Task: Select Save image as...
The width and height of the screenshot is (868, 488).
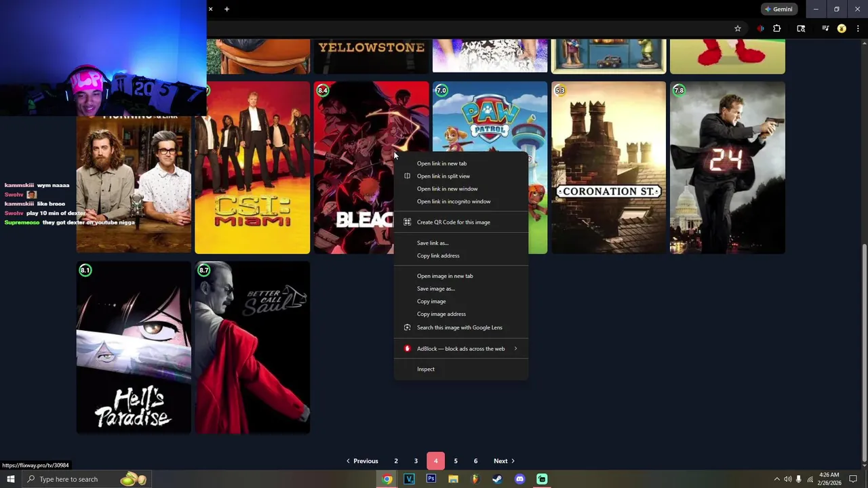Action: coord(461,289)
